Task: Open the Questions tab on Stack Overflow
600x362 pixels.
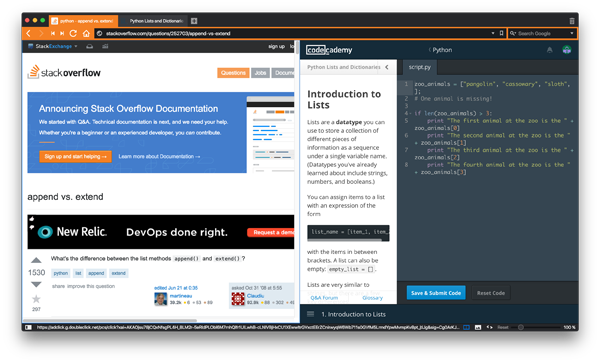Action: 233,73
